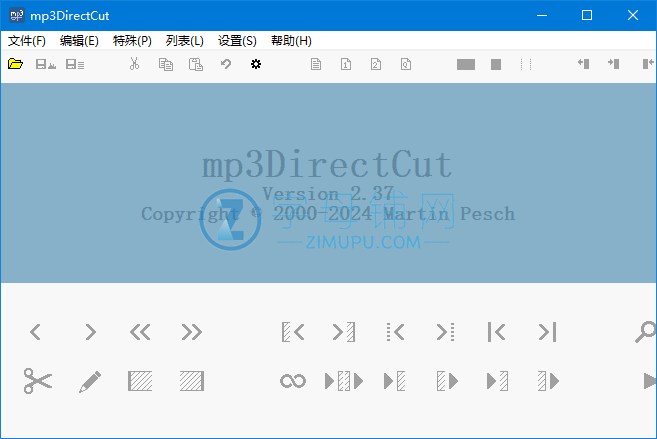Open the 特殊(P) menu

point(132,41)
